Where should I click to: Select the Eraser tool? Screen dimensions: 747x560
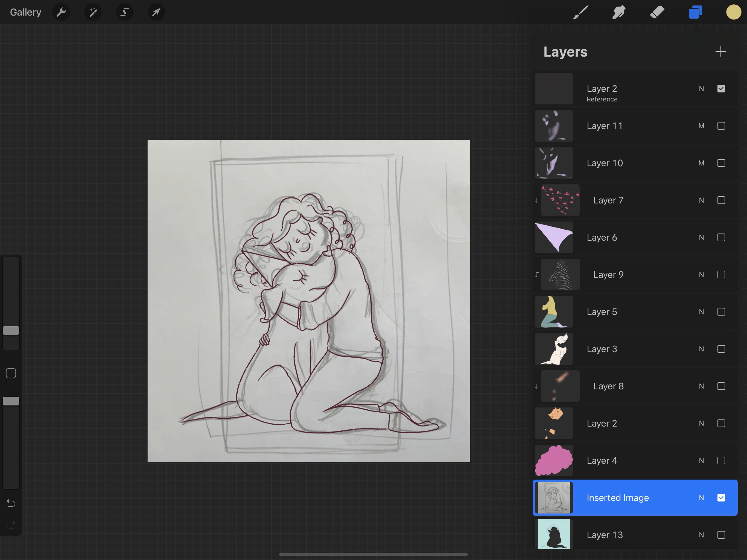click(x=657, y=13)
